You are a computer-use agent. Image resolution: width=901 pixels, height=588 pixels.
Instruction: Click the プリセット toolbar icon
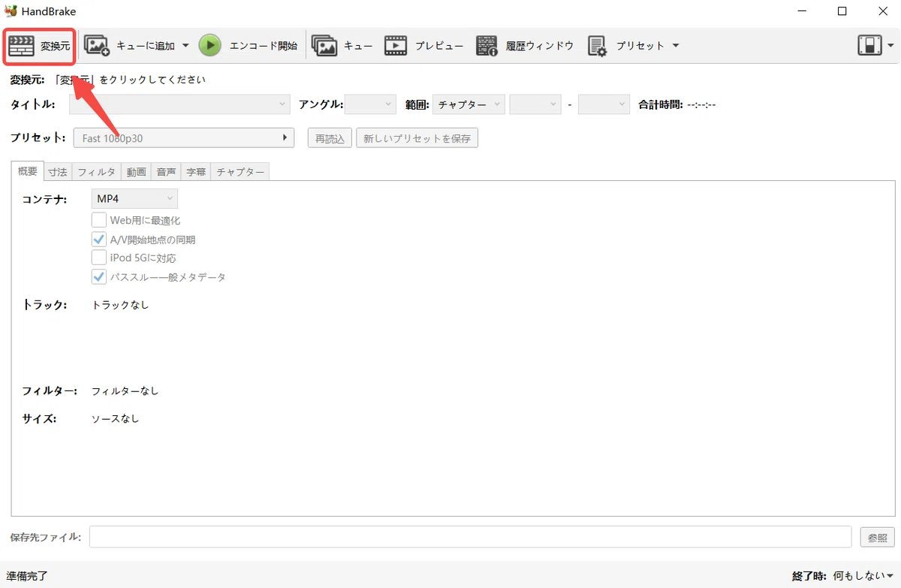598,46
